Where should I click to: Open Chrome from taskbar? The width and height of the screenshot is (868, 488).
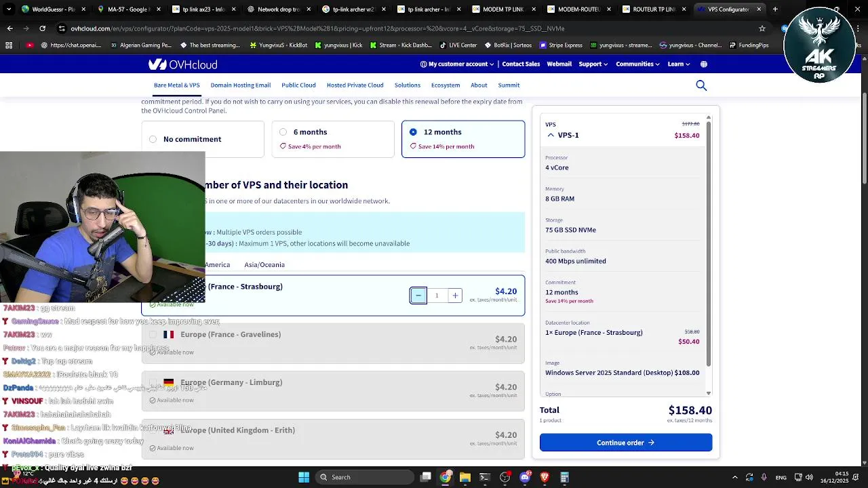445,477
